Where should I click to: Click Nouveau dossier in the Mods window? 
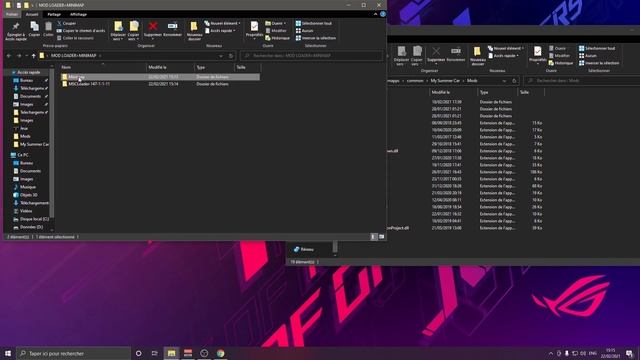[x=477, y=56]
